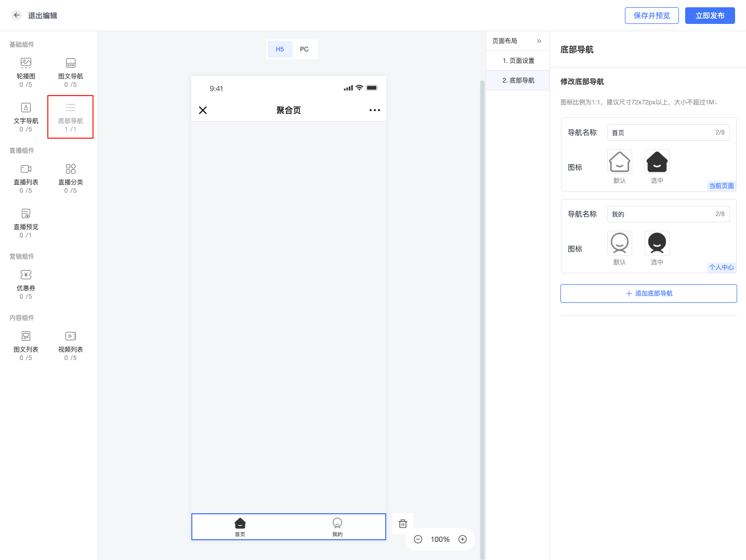
Task: Change the 首页 default icon image
Action: click(x=620, y=162)
